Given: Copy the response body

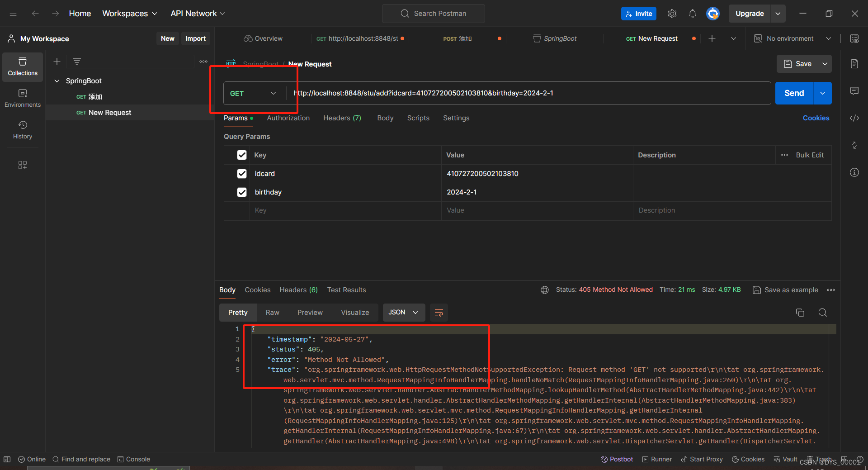Looking at the screenshot, I should 800,313.
